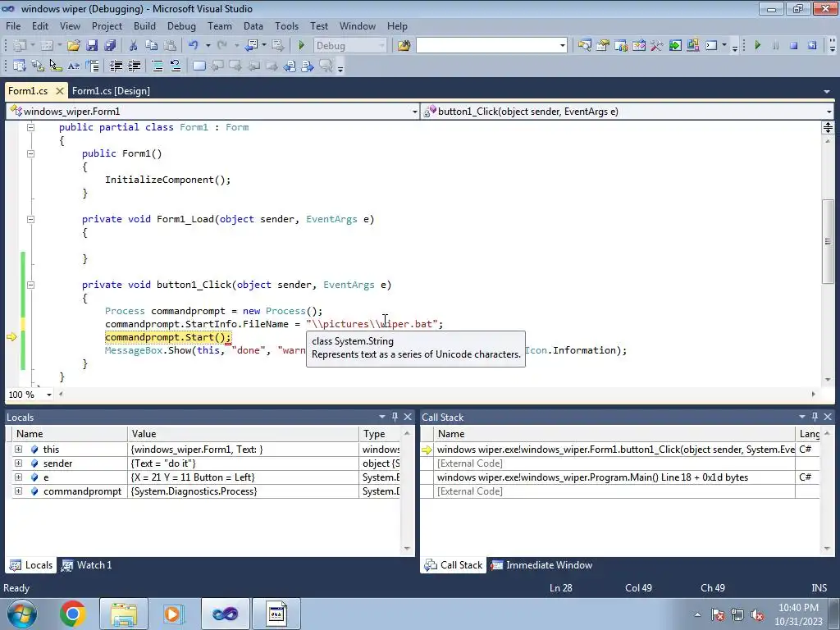Switch to Form1.cs [Design] tab

111,91
